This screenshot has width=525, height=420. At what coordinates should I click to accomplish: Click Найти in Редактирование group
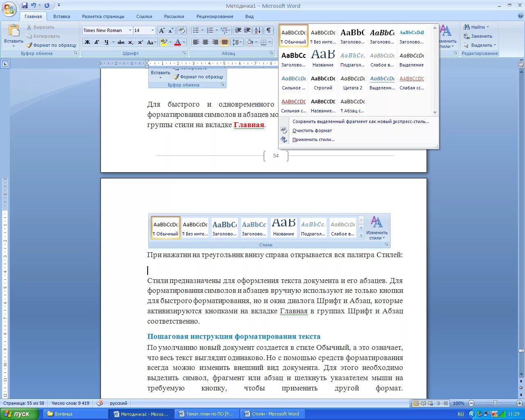[x=476, y=27]
